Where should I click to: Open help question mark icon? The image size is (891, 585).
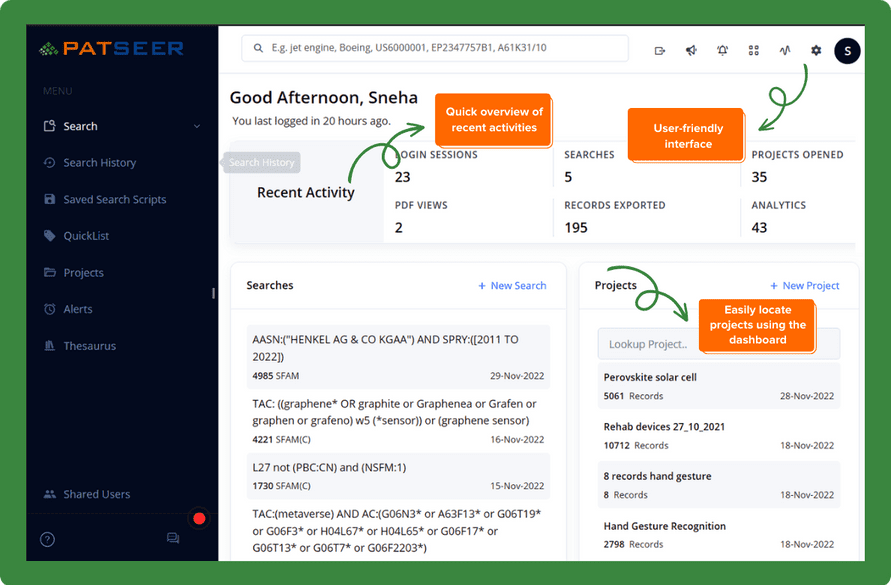point(48,539)
